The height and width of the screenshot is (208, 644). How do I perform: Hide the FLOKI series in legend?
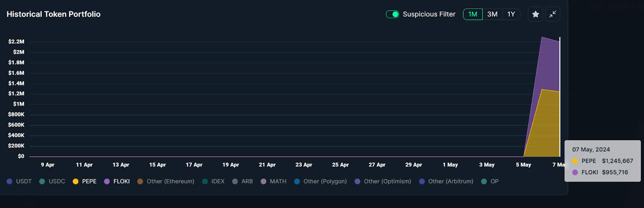117,181
